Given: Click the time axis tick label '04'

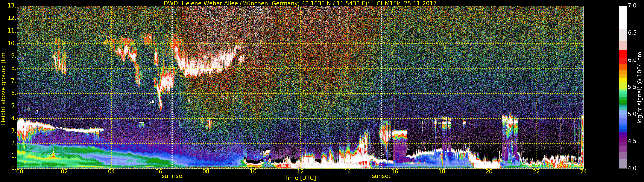Looking at the screenshot, I should tap(111, 172).
